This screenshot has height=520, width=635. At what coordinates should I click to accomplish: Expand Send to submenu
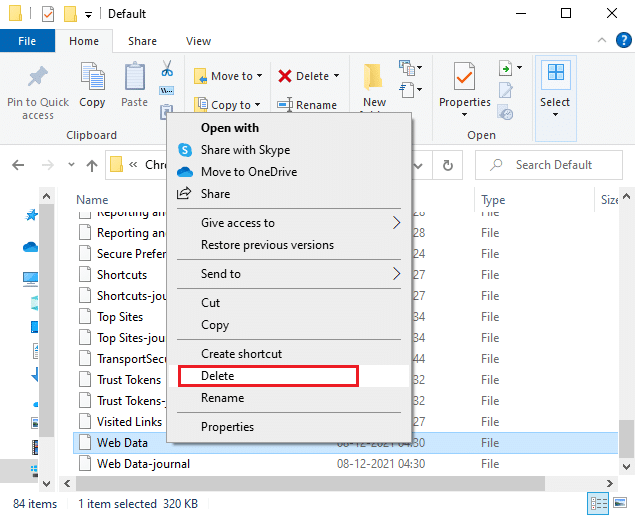click(289, 274)
